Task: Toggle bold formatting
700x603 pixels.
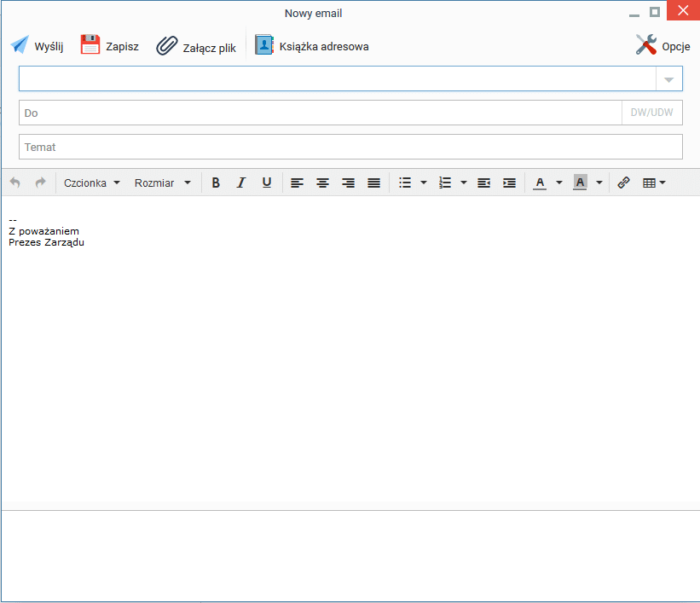Action: pyautogui.click(x=216, y=183)
